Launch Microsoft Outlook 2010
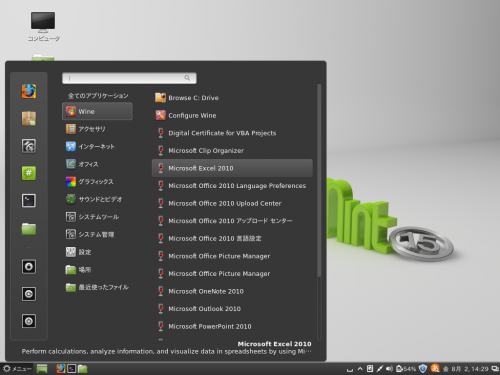500x375 pixels. point(232,309)
